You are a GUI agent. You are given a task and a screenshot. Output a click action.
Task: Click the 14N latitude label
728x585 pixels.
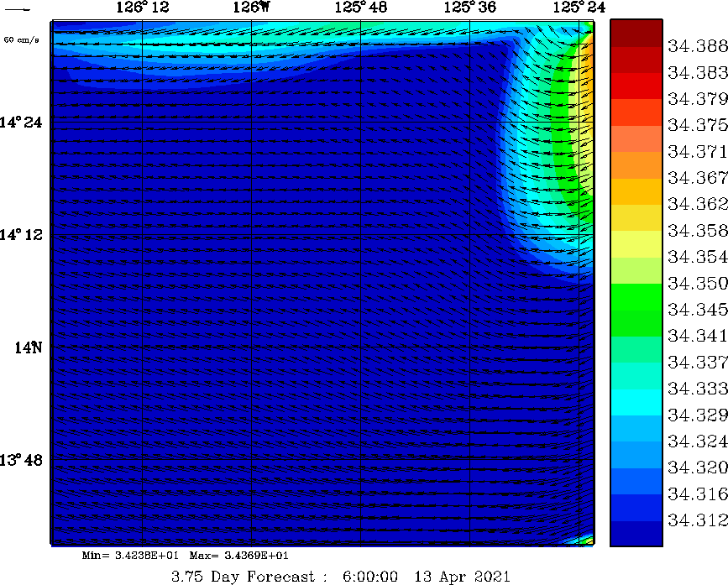tap(29, 347)
